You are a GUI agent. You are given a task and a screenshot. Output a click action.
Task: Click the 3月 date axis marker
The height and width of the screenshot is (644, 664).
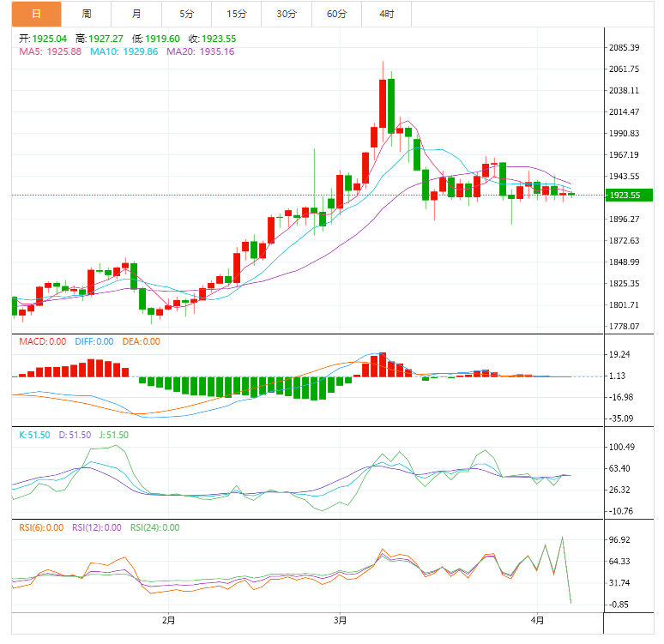pos(340,621)
